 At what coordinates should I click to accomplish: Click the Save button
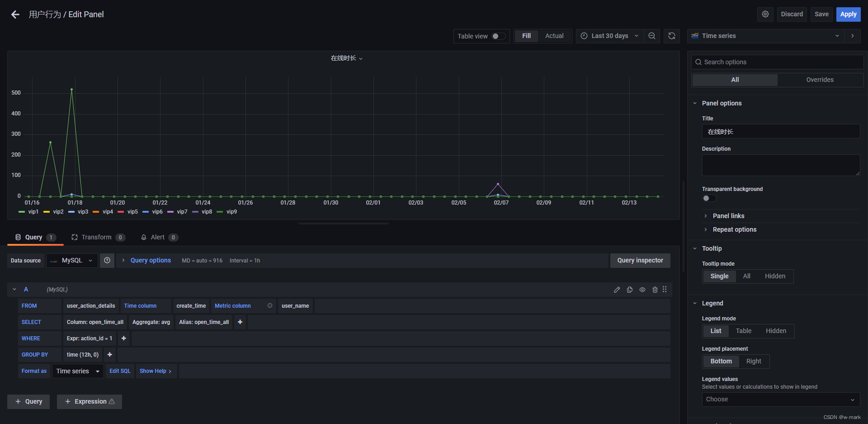point(821,14)
